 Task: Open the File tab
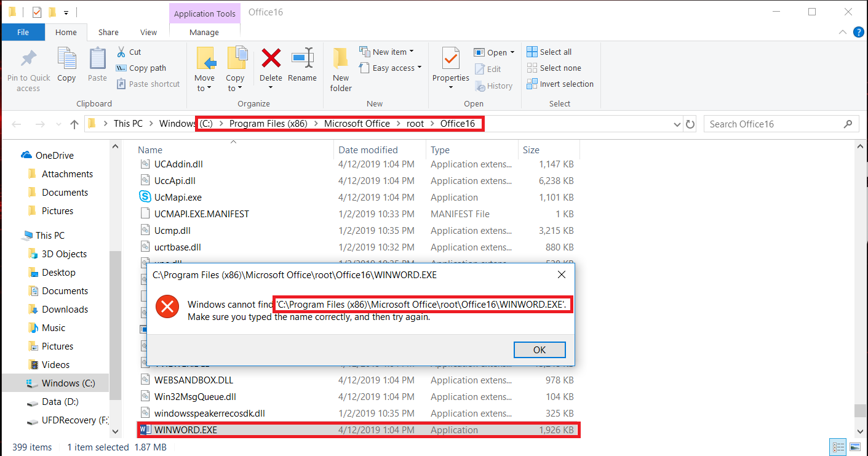tap(23, 33)
